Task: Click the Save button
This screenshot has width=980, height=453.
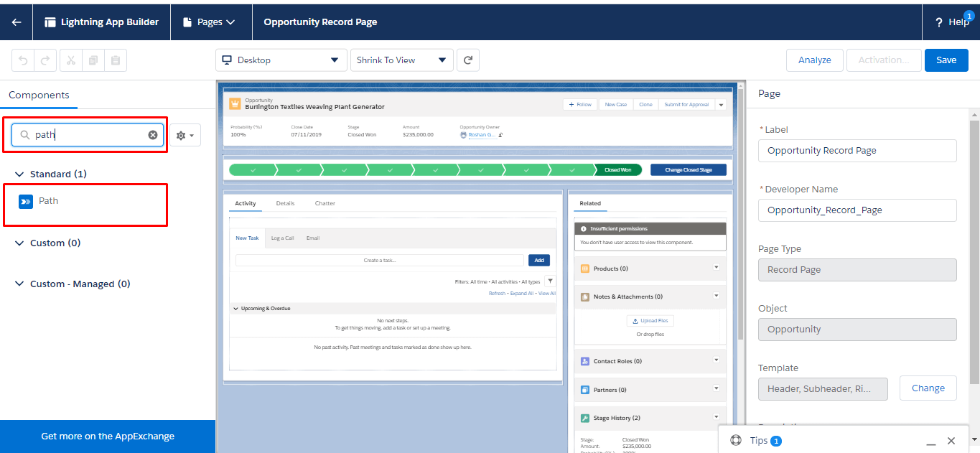Action: [946, 60]
